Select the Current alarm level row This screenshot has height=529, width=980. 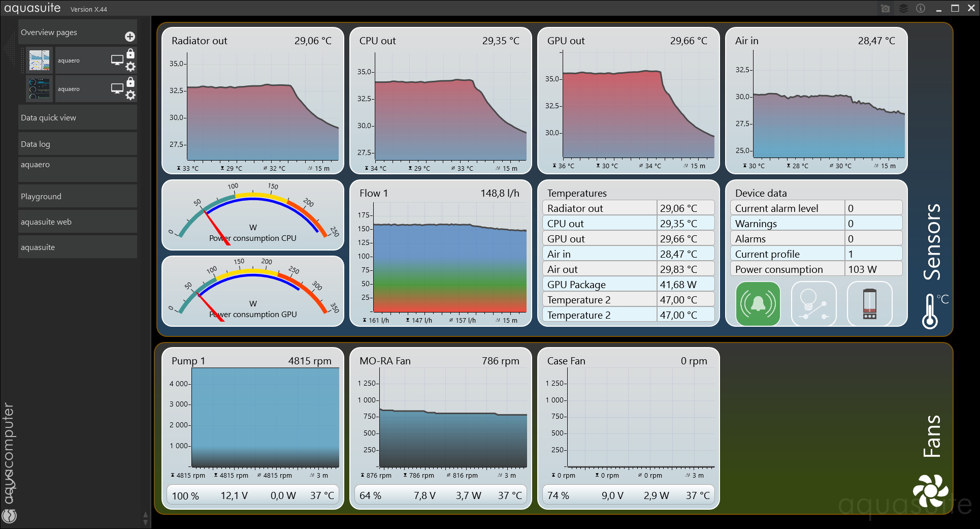pos(816,208)
